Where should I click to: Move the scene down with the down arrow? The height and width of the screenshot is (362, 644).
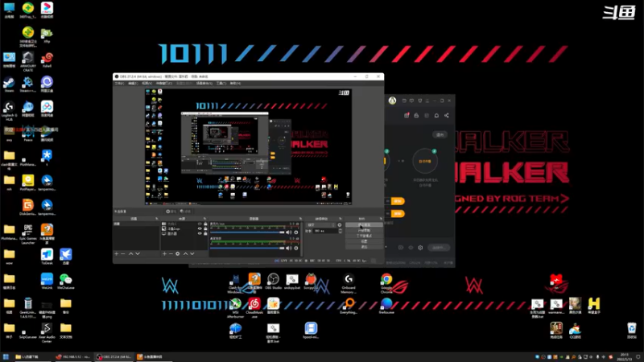tap(138, 254)
